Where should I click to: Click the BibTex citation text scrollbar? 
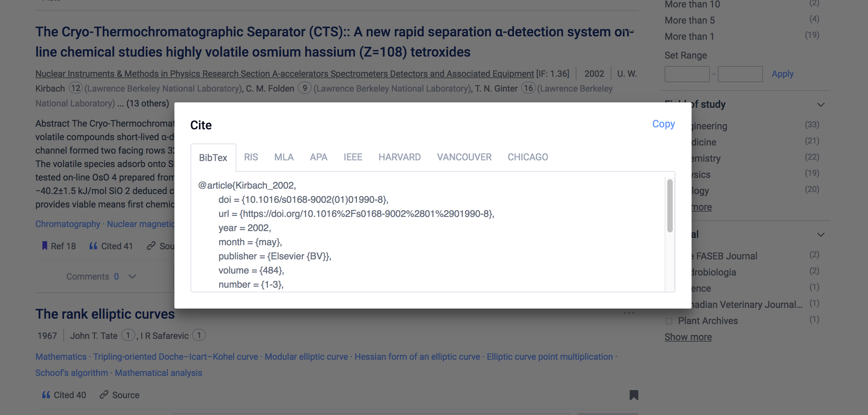coord(670,205)
